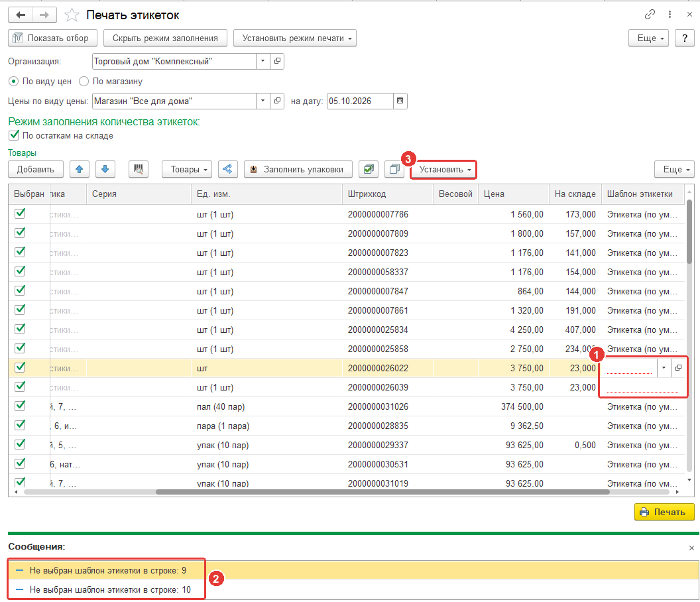
Task: Close the Сообщения messages panel
Action: [691, 548]
